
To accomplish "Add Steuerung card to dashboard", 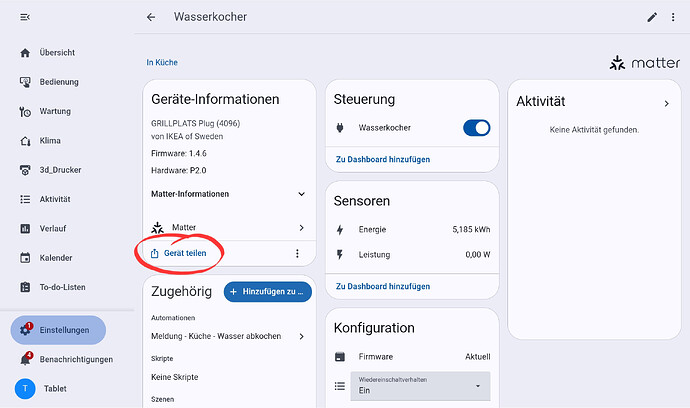I will (x=383, y=159).
